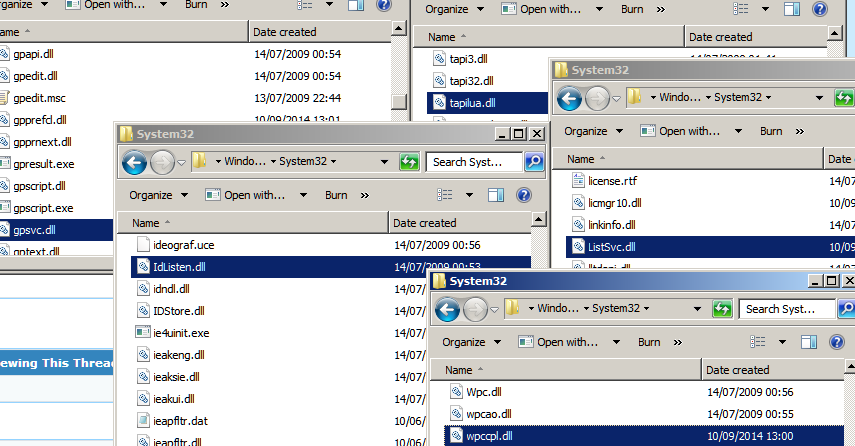Click Back arrow in ListSvc System32 window
This screenshot has height=446, width=855.
569,98
